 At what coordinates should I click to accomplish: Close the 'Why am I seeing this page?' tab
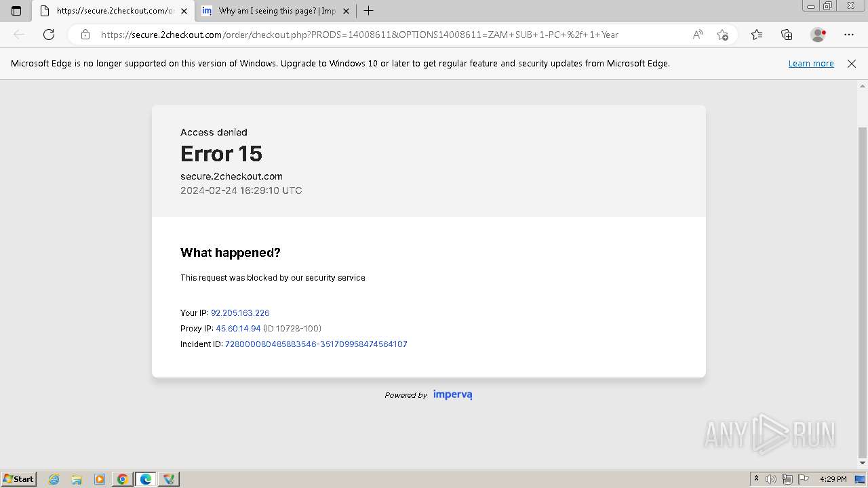point(346,11)
